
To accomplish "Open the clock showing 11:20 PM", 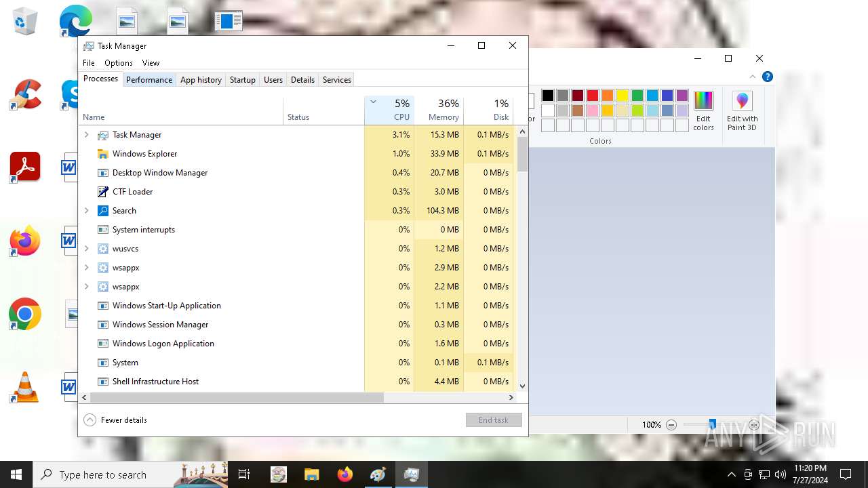I will tap(810, 474).
